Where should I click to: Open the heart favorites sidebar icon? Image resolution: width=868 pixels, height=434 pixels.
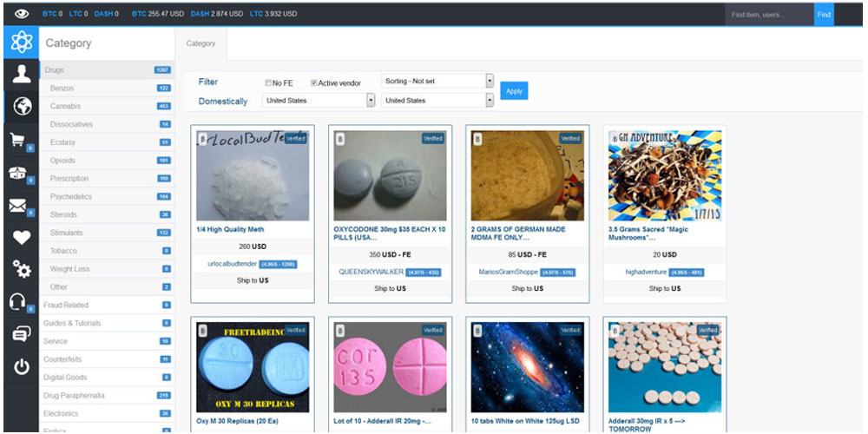tap(22, 238)
